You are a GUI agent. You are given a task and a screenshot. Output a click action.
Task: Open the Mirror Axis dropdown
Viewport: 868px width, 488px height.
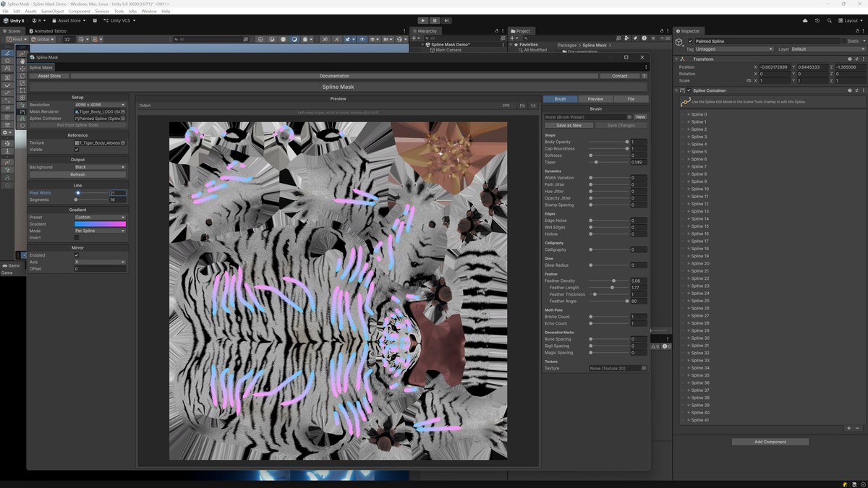click(100, 262)
